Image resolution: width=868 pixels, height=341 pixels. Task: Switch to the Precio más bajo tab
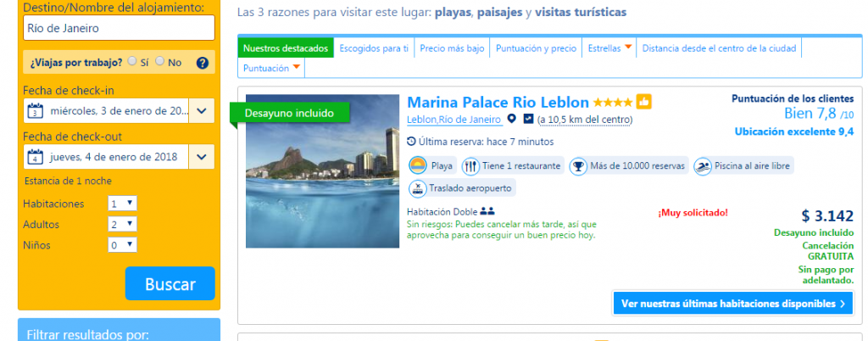click(x=452, y=48)
